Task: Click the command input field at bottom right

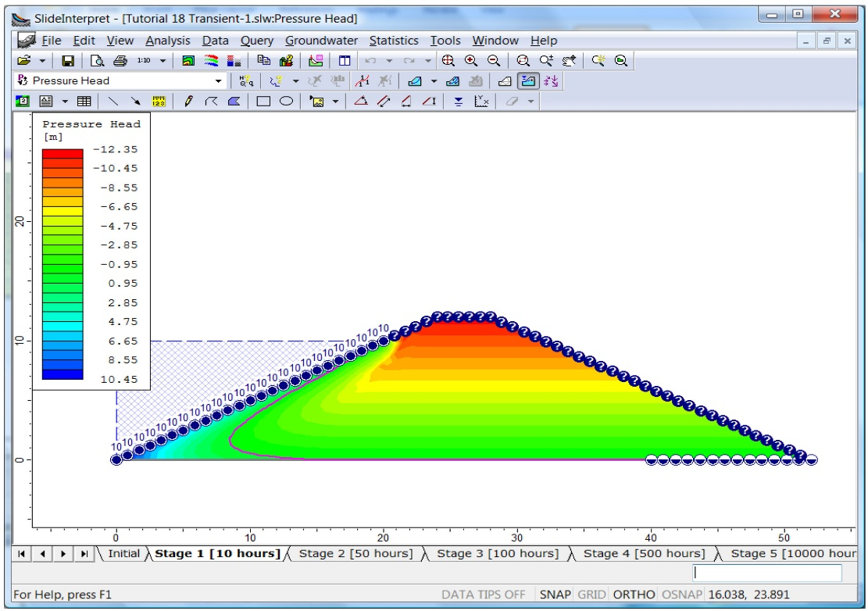Action: pyautogui.click(x=766, y=573)
